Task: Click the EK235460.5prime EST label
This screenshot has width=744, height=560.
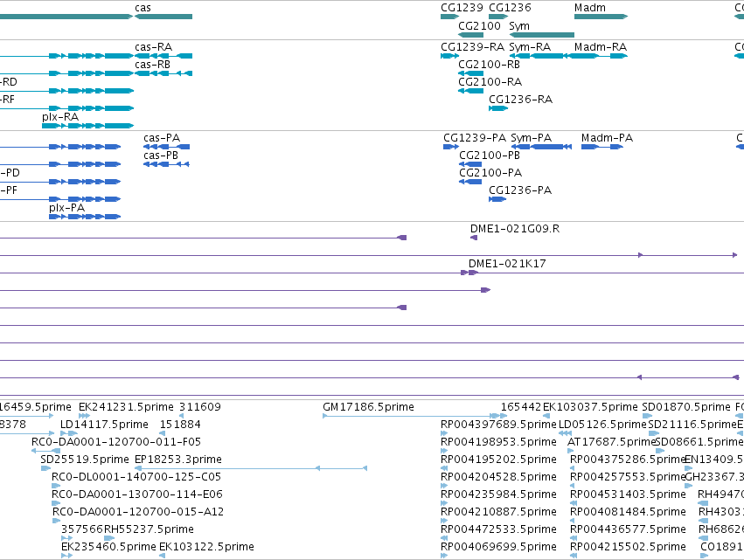Action: coord(108,547)
